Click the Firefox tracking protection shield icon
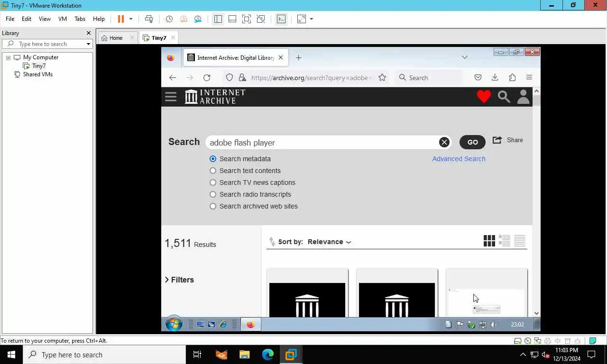The width and height of the screenshot is (607, 364). tap(230, 78)
